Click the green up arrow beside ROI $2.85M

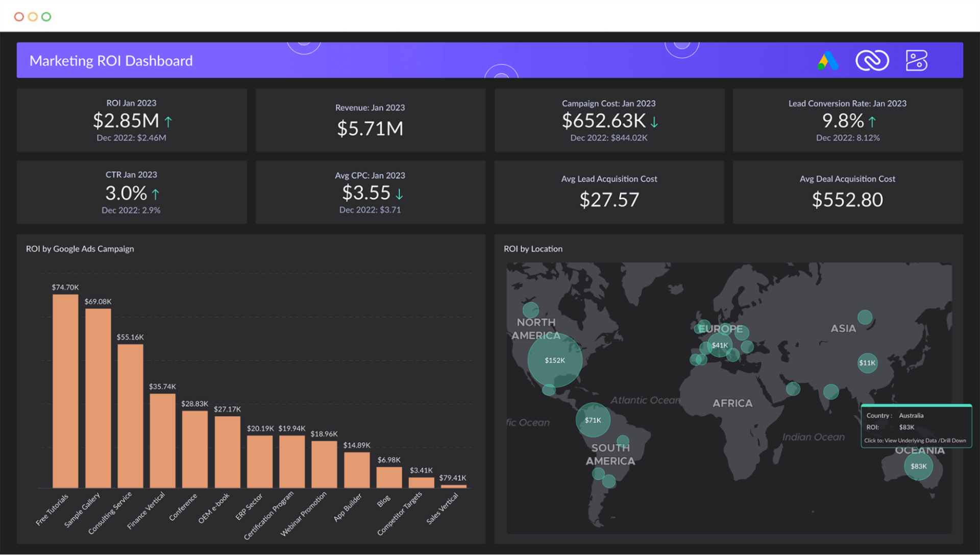[x=169, y=121]
